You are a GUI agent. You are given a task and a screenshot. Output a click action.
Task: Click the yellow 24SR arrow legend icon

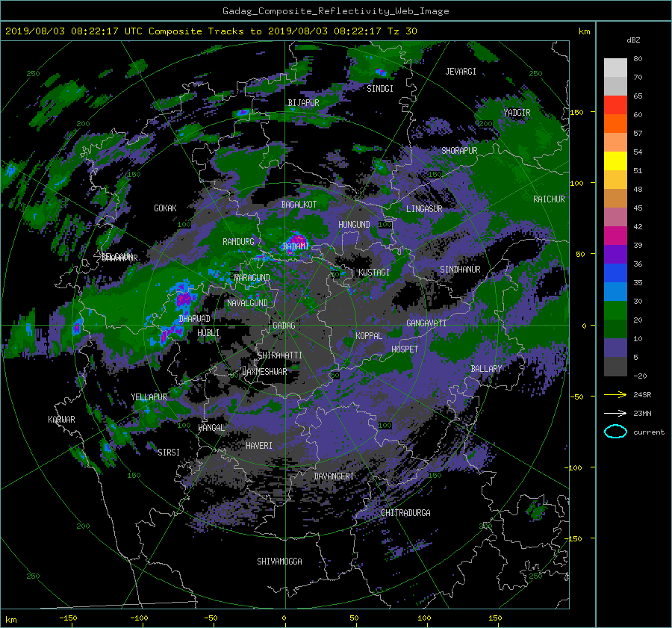coord(615,394)
